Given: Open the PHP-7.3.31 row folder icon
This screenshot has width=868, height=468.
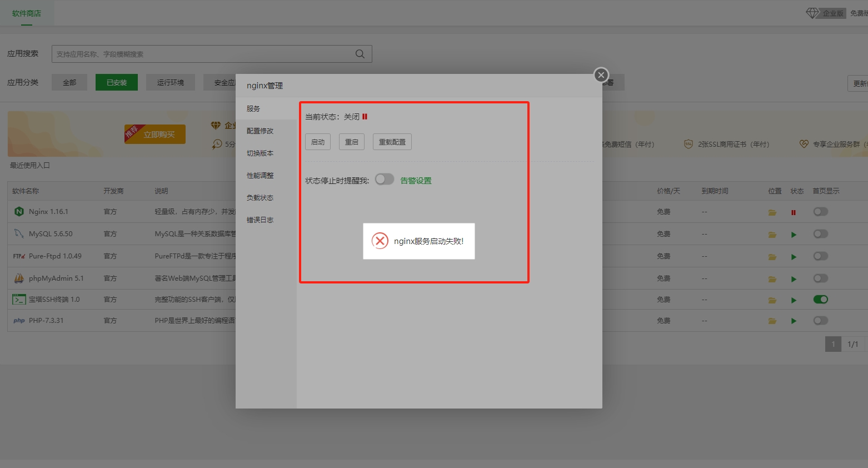Looking at the screenshot, I should (x=772, y=321).
